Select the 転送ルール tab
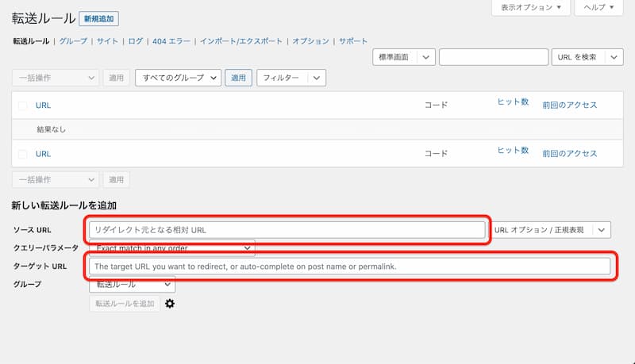This screenshot has width=635, height=364. pos(31,41)
